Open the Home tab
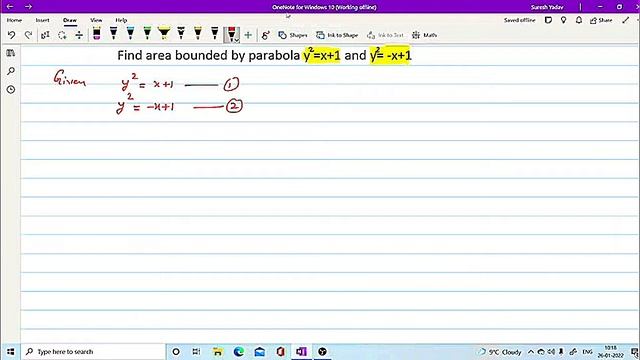The image size is (640, 360). 14,20
